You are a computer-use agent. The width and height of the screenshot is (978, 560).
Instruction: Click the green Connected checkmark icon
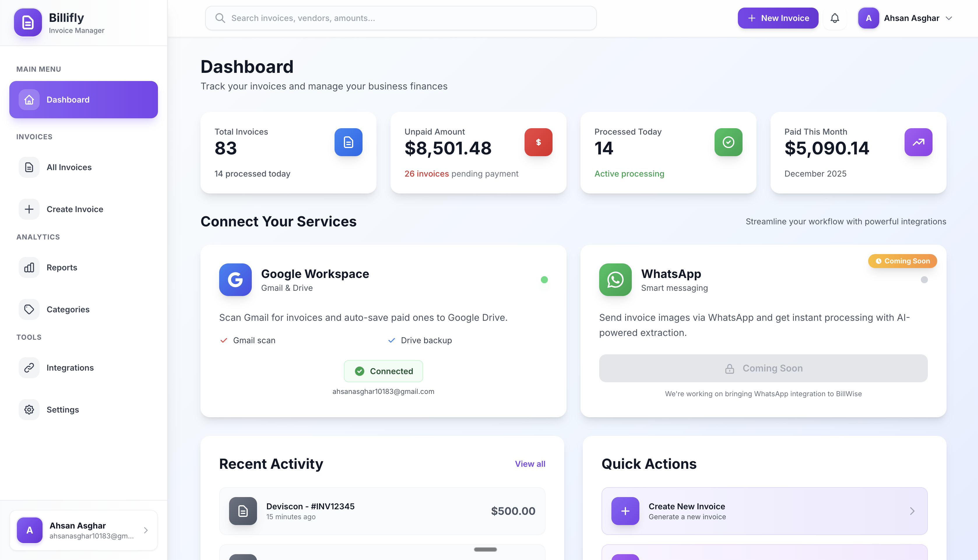(x=359, y=371)
